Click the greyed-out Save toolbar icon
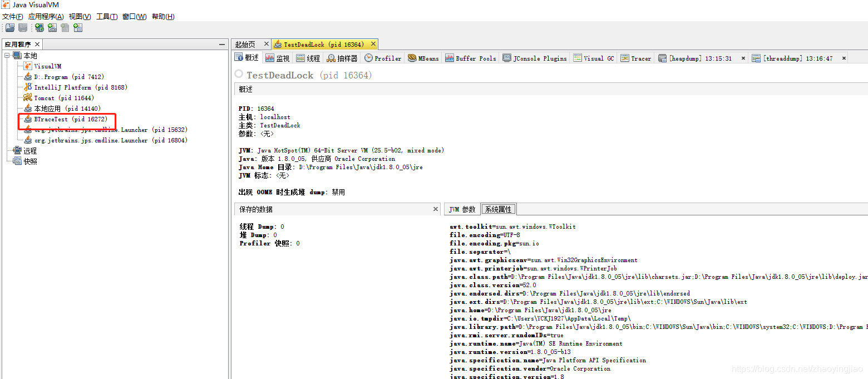This screenshot has width=868, height=379. (x=23, y=28)
